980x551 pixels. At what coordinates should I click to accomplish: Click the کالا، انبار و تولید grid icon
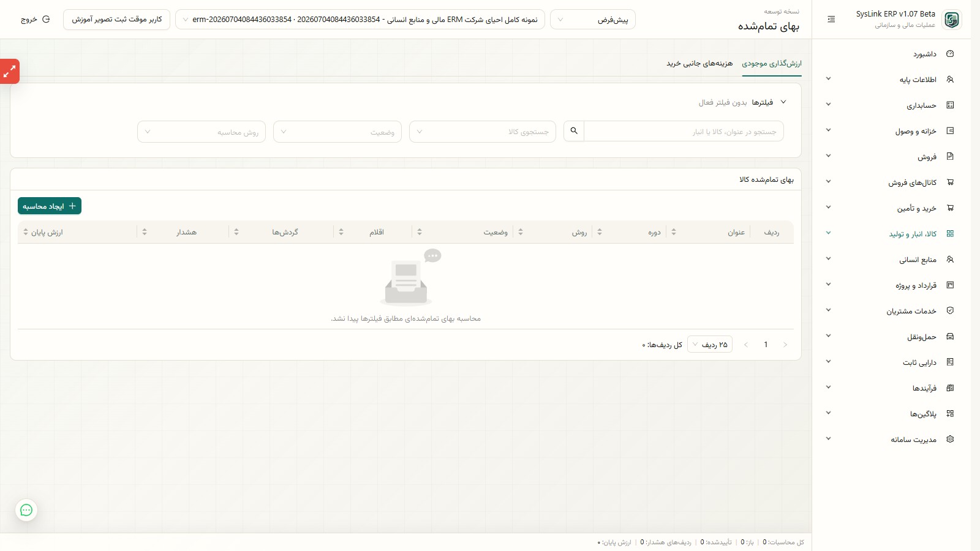point(950,234)
